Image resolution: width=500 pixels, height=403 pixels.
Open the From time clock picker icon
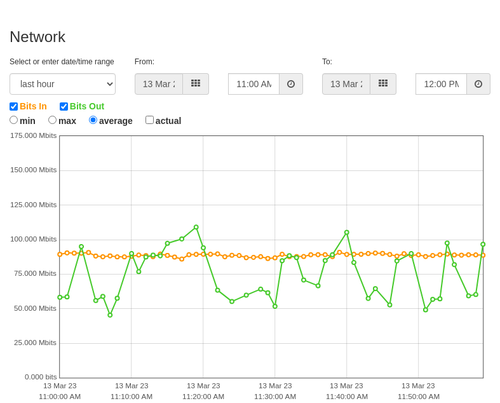(291, 84)
